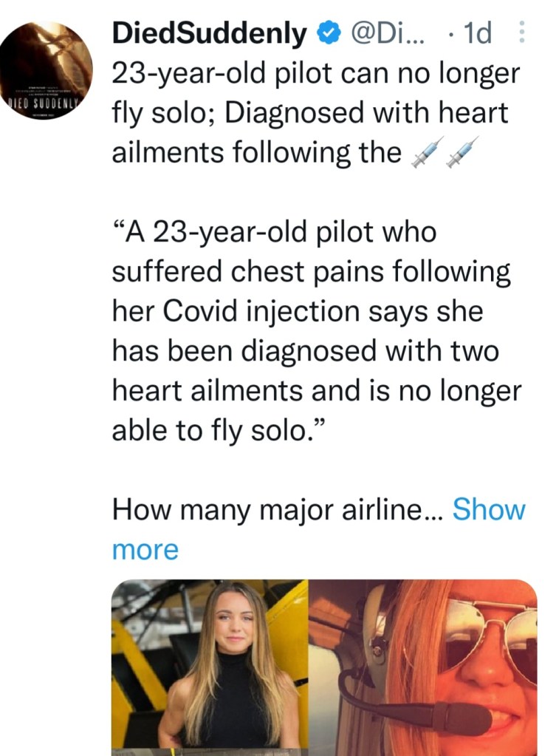Click the text "How many major airline..."
The image size is (559, 756).
click(x=277, y=509)
